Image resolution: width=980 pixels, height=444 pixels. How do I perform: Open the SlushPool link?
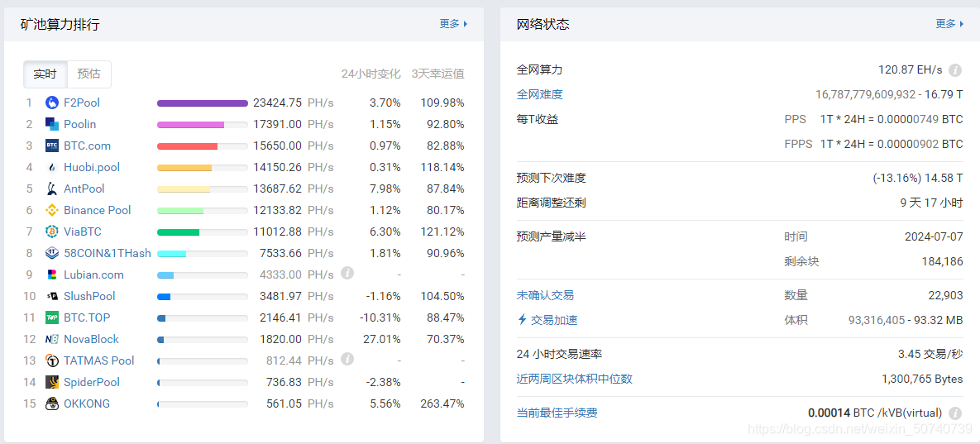point(89,296)
